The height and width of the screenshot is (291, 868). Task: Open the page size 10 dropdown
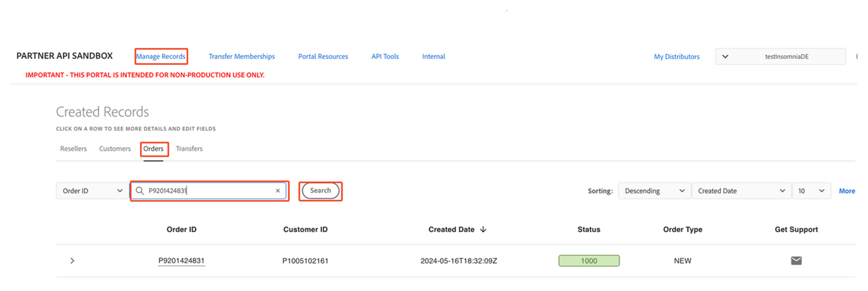[811, 191]
